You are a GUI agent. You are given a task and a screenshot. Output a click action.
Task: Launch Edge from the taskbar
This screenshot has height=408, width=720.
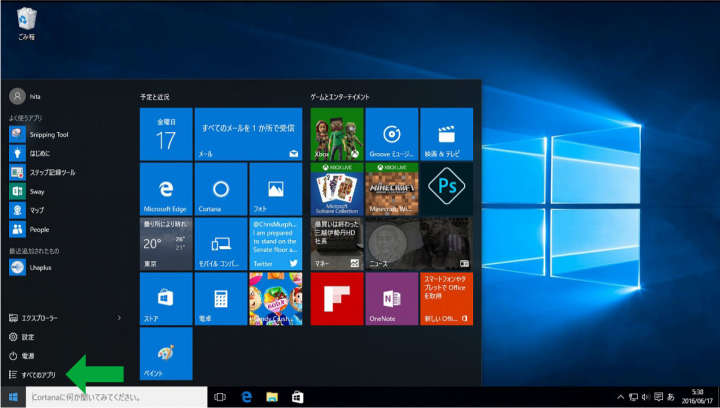point(247,397)
